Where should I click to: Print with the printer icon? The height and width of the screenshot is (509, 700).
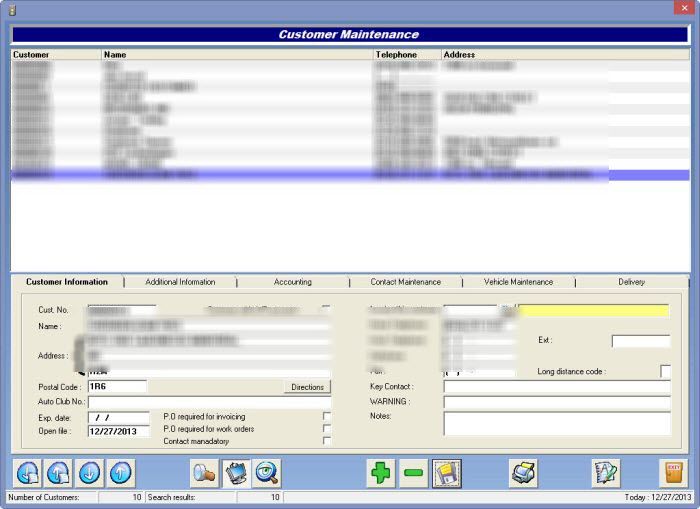523,473
